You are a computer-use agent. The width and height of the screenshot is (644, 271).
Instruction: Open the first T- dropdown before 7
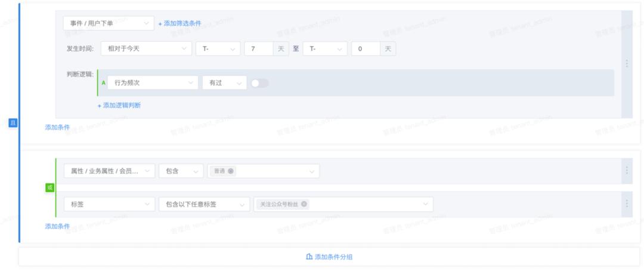(218, 48)
